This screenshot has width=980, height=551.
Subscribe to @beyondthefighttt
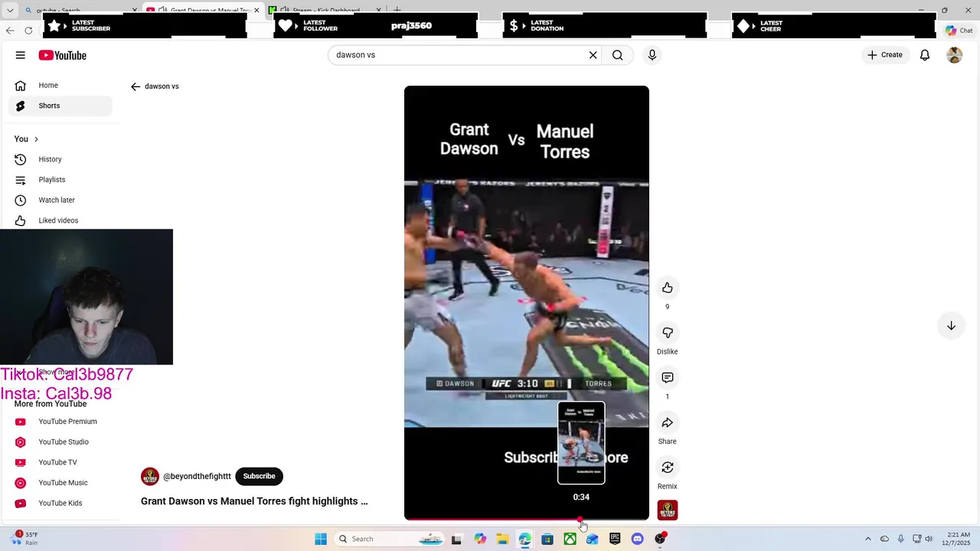coord(259,476)
